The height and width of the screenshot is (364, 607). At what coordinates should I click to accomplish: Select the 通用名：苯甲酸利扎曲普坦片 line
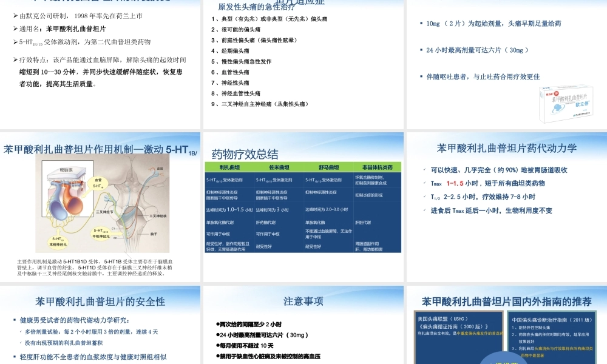tap(63, 29)
